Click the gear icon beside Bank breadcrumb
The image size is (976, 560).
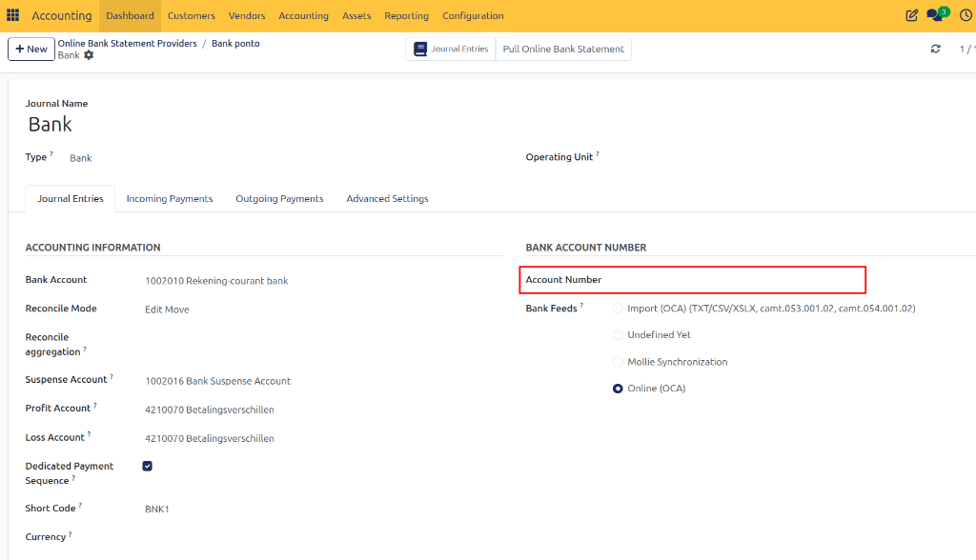89,55
